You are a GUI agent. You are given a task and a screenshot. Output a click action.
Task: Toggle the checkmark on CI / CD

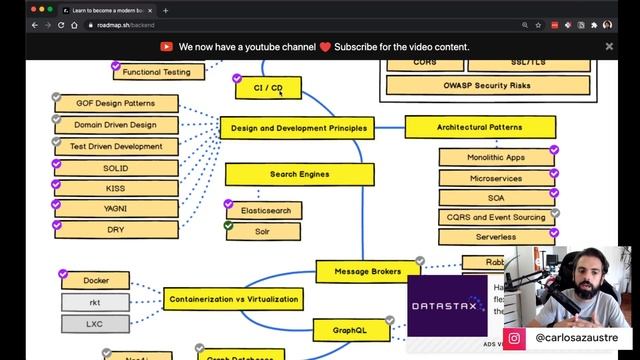click(237, 78)
